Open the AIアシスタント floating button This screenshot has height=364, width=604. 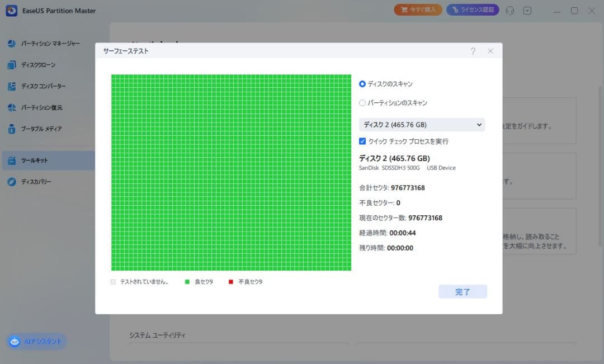coord(37,341)
